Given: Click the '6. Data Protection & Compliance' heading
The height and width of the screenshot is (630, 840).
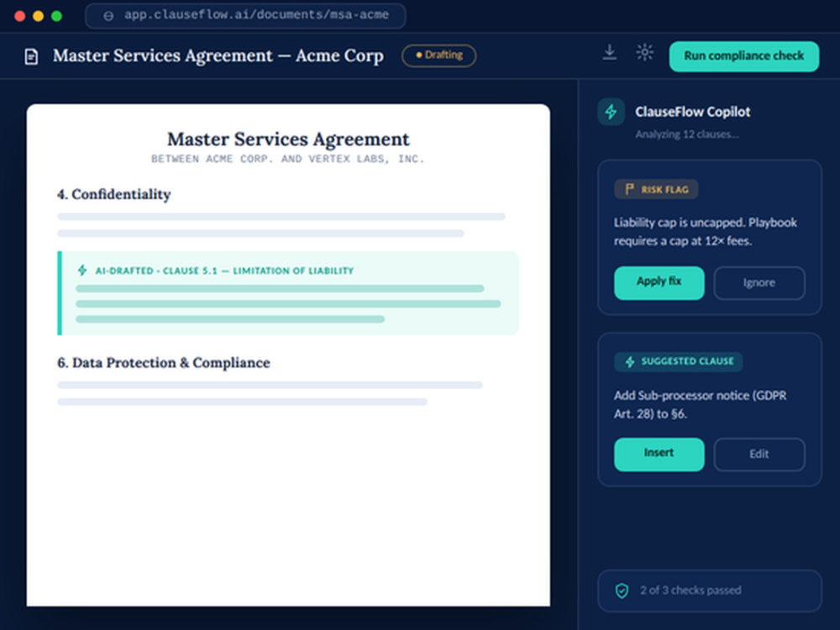Looking at the screenshot, I should click(164, 363).
